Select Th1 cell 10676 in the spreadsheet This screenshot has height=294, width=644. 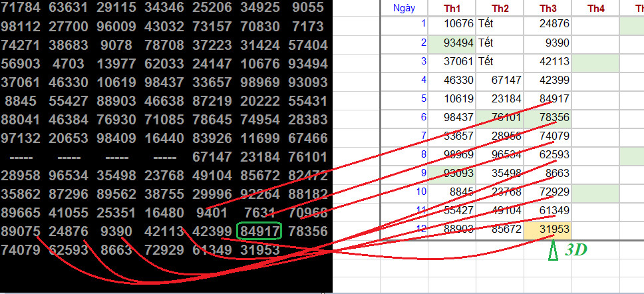tap(452, 24)
